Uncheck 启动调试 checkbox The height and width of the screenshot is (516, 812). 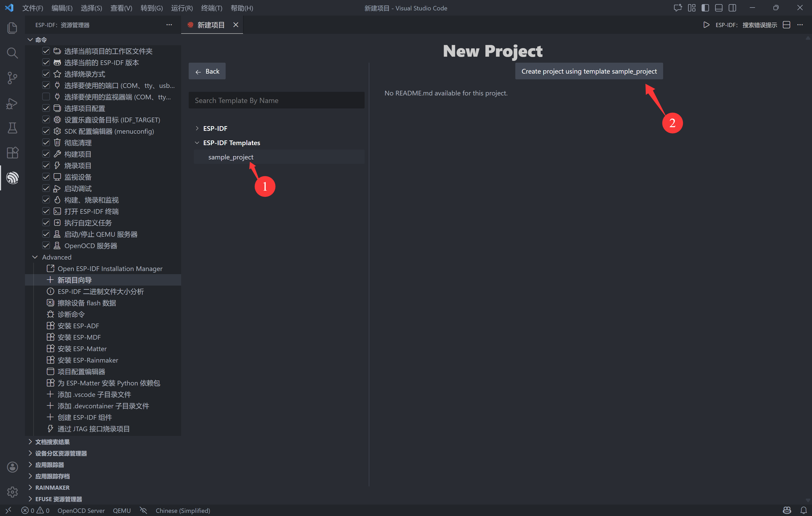pos(46,188)
